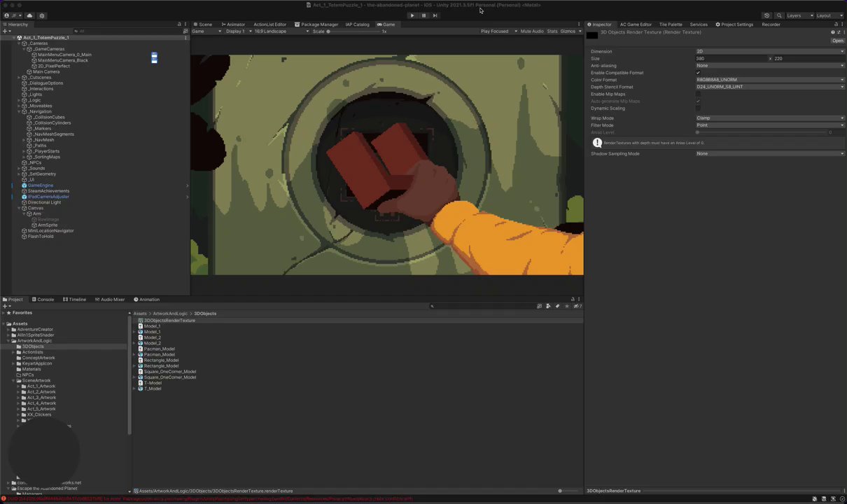Open the Color Format dropdown
The image size is (847, 504).
coord(770,80)
